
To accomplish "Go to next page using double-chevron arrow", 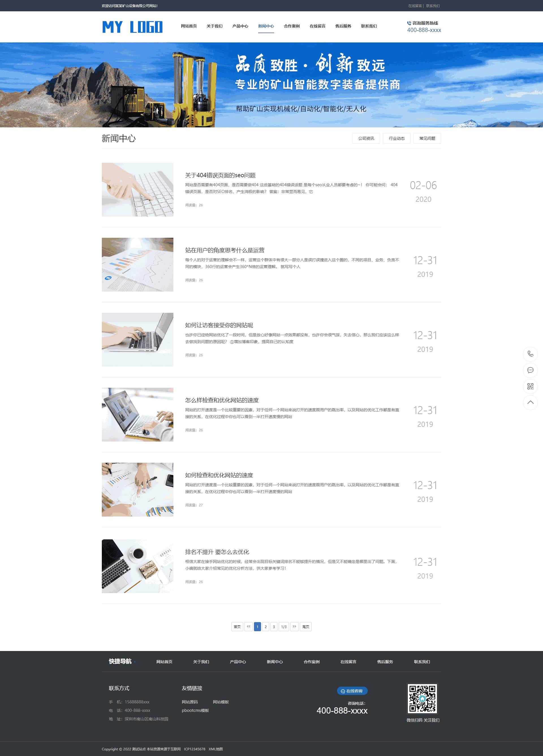I will [294, 627].
